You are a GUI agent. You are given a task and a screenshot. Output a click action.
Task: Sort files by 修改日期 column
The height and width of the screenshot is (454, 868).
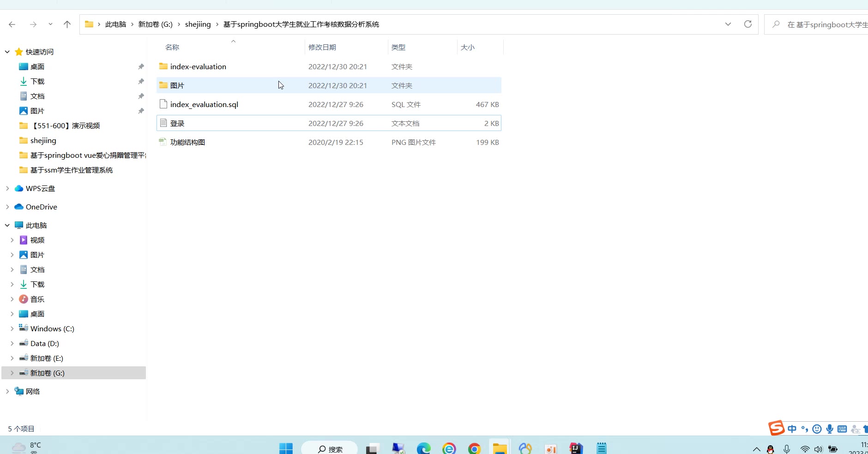(322, 47)
